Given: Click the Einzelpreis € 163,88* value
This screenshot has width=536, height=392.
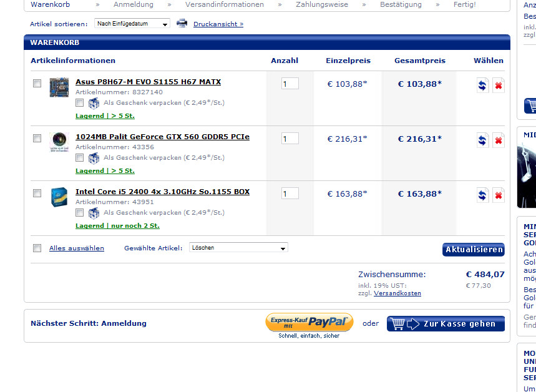Looking at the screenshot, I should tap(348, 194).
